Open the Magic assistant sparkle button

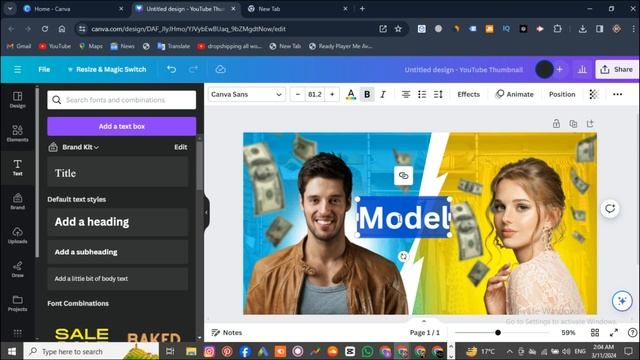[622, 301]
